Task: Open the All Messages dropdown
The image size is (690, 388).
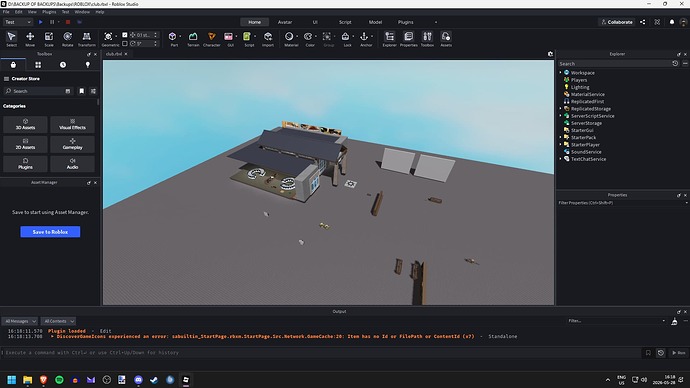Action: pyautogui.click(x=20, y=321)
